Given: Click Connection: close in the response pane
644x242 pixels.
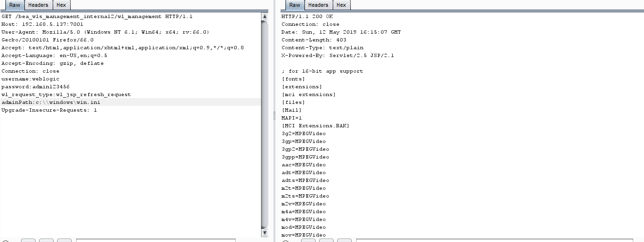Looking at the screenshot, I should [310, 24].
